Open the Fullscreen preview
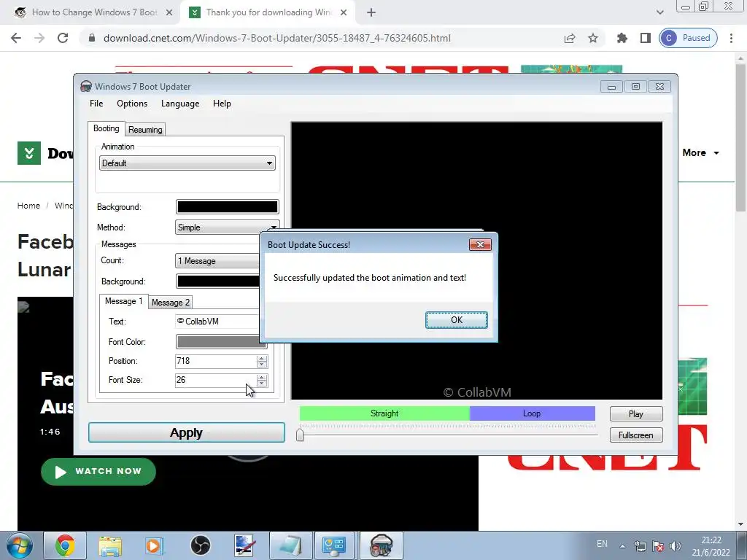This screenshot has width=747, height=560. point(635,435)
